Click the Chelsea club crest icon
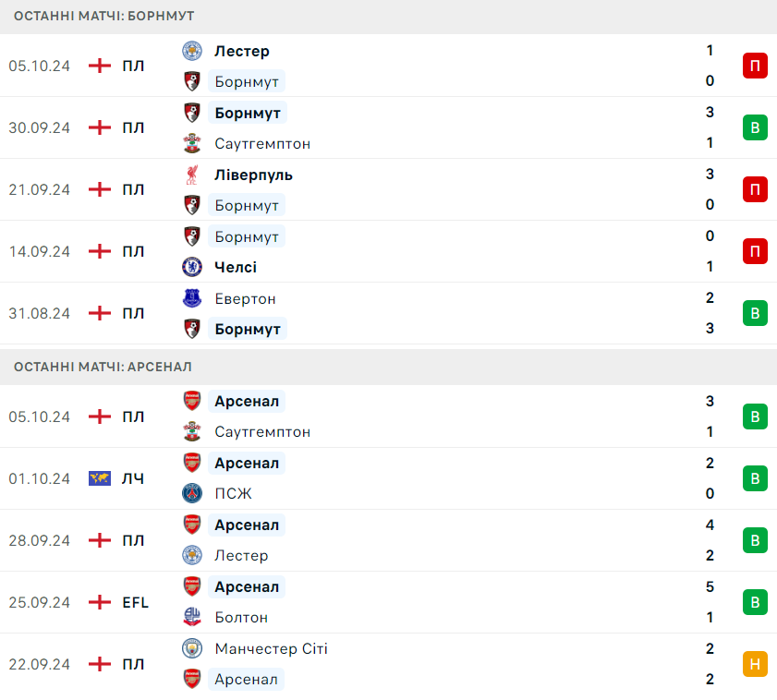777x700 pixels. coord(192,267)
